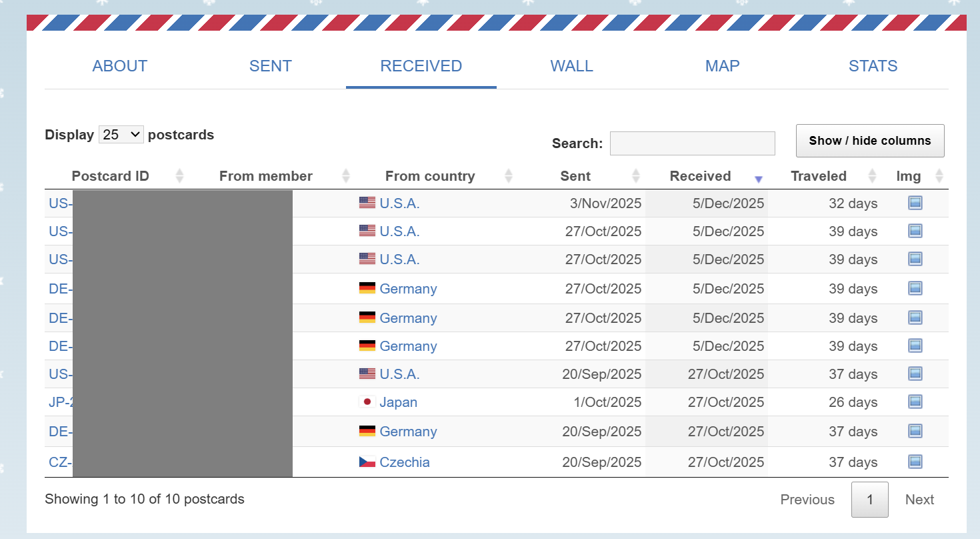Select page 1 in pagination
This screenshot has width=980, height=539.
pyautogui.click(x=869, y=500)
